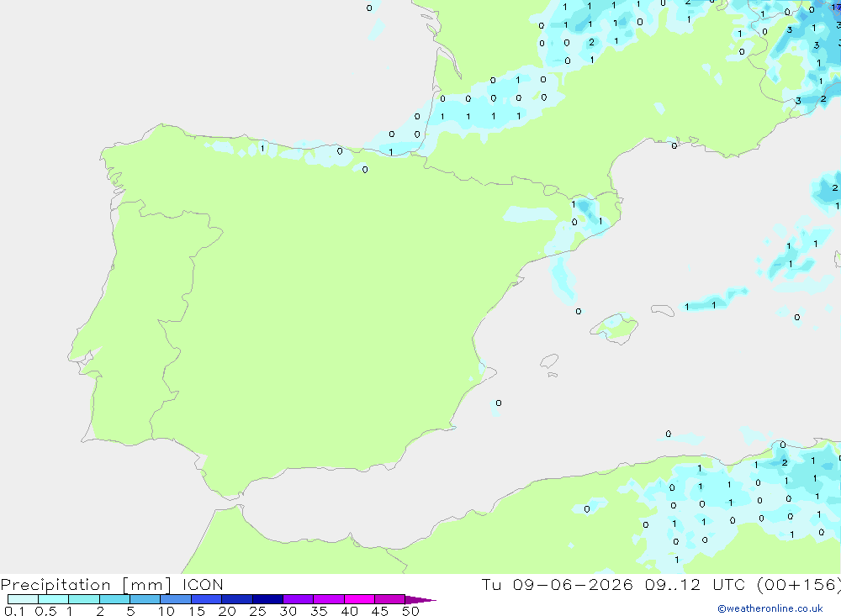The height and width of the screenshot is (616, 841).
Task: Click the legend value "25"
Action: pos(258,611)
